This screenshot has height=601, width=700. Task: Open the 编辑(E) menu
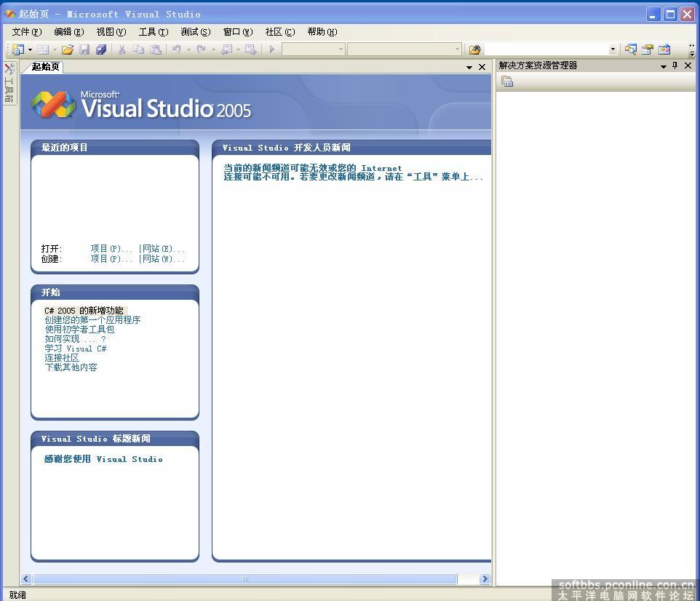pos(68,32)
